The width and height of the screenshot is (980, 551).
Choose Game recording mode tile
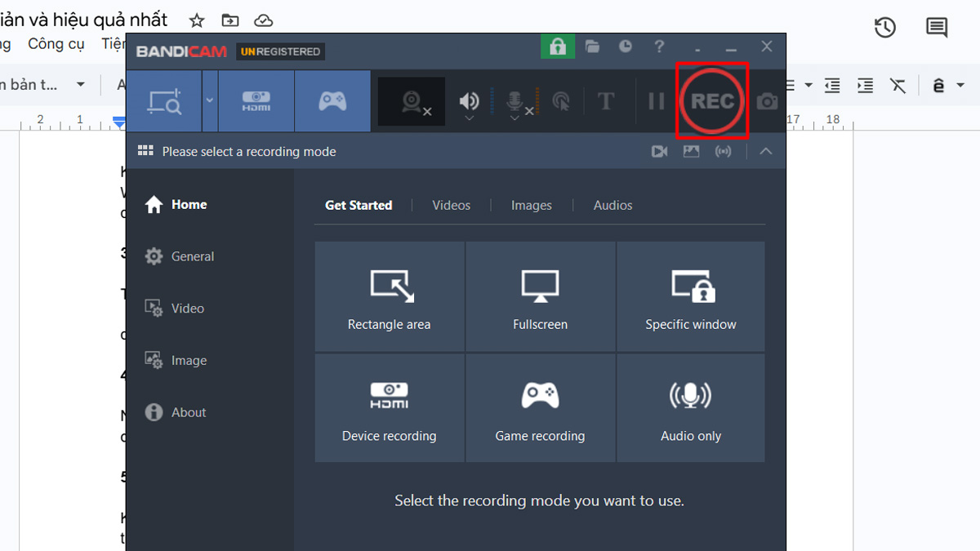point(541,408)
